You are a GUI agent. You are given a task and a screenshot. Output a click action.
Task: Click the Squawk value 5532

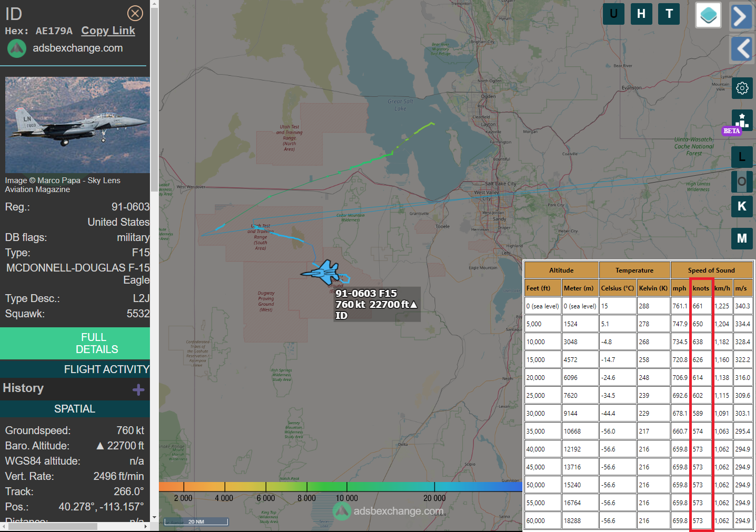pos(138,314)
